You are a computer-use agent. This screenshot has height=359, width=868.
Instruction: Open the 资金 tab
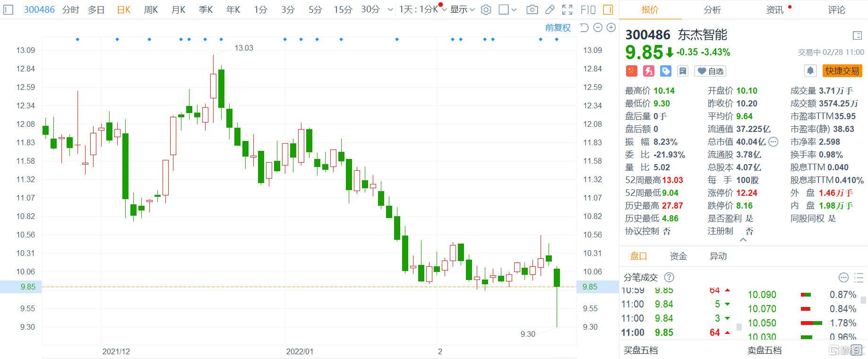[x=678, y=256]
